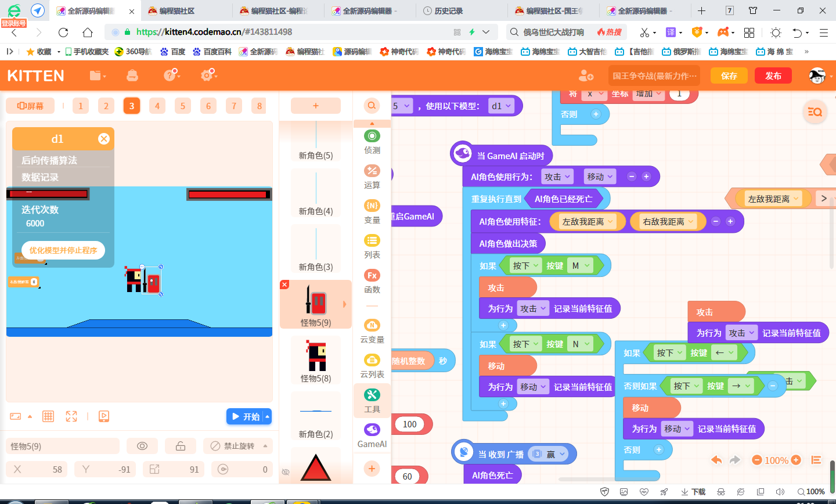Switch to screen tab 5
Screen dimensions: 836x504
click(183, 106)
